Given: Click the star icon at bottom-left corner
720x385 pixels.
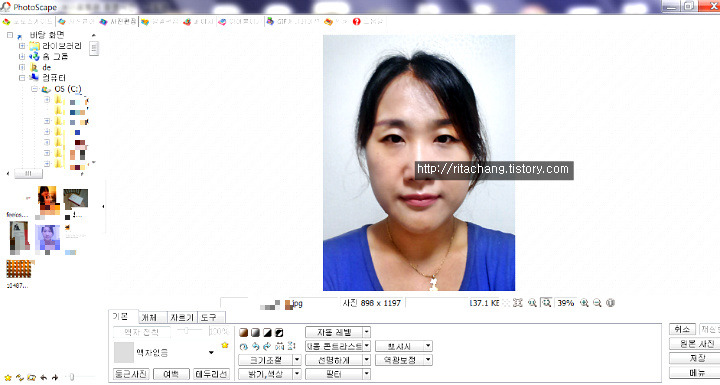Looking at the screenshot, I should [x=8, y=378].
